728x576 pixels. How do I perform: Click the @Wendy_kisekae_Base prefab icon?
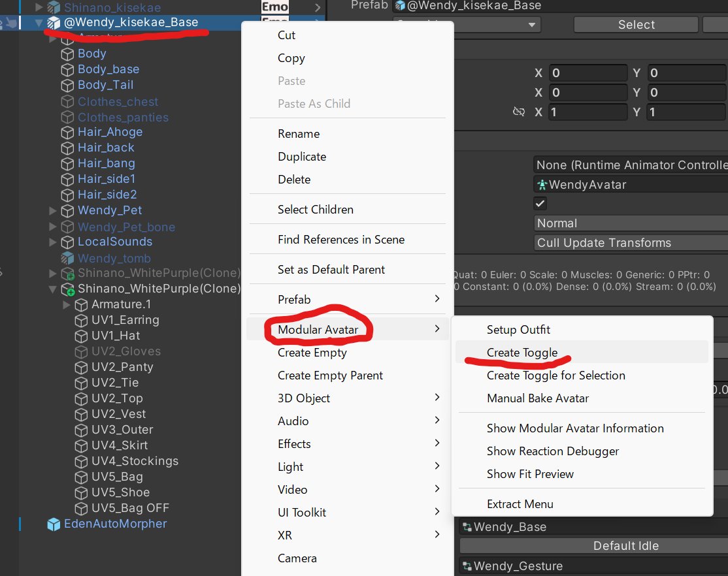pyautogui.click(x=54, y=22)
